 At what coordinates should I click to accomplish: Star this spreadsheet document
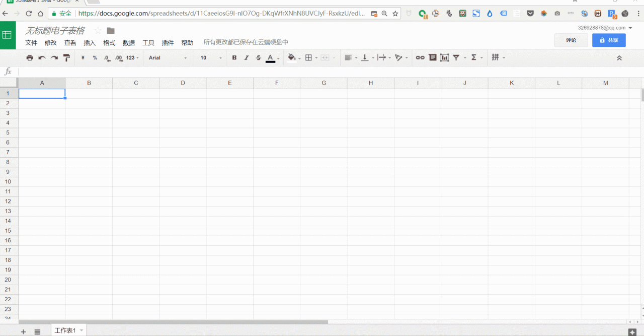(x=98, y=31)
